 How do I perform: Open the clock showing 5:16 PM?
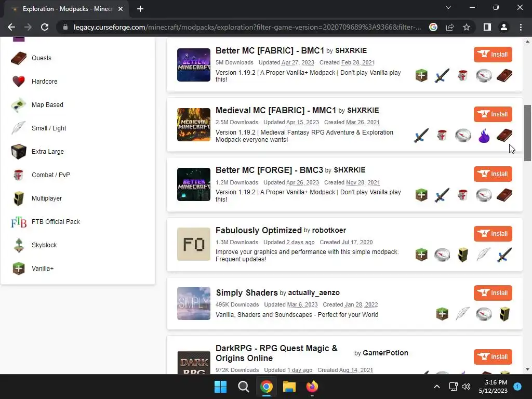click(493, 387)
